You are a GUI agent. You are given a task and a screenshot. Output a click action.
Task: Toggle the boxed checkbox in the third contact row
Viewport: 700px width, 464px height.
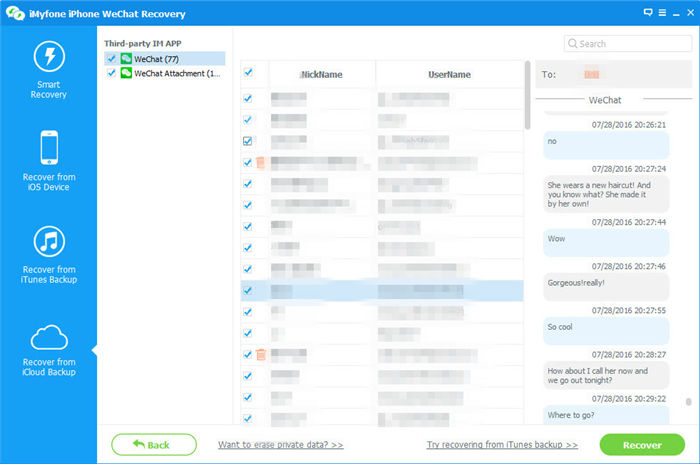pyautogui.click(x=247, y=141)
